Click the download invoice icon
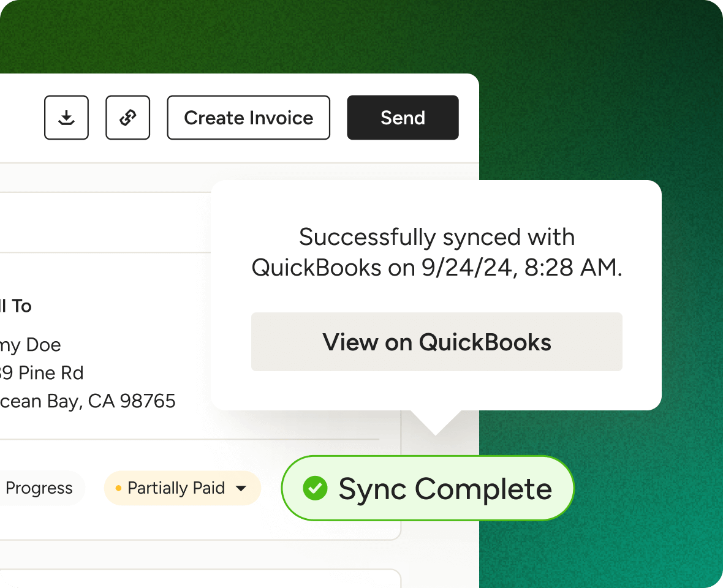This screenshot has width=723, height=588. 66,118
